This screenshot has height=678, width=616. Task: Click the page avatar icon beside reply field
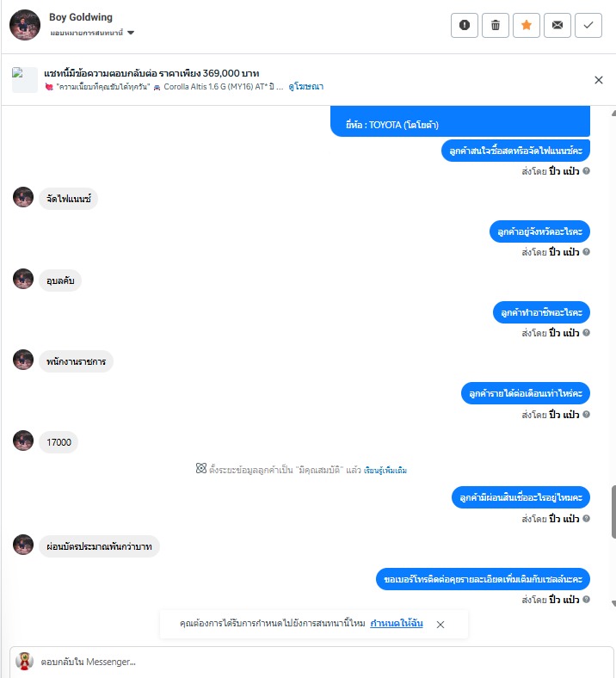(x=24, y=661)
